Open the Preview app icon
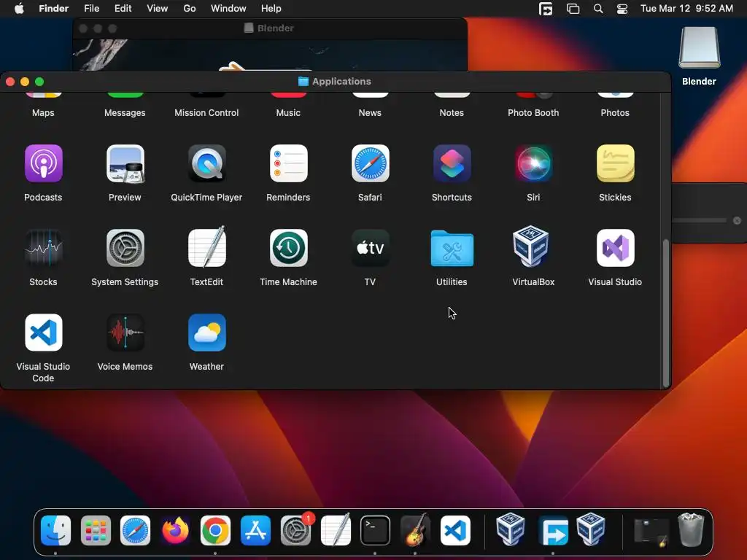 tap(125, 163)
